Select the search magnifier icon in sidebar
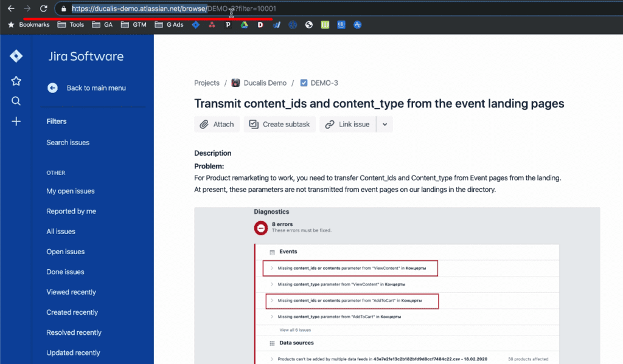This screenshot has width=623, height=364. pos(16,101)
